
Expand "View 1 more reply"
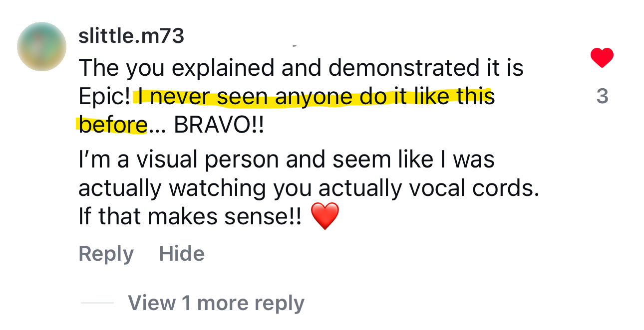[x=216, y=303]
